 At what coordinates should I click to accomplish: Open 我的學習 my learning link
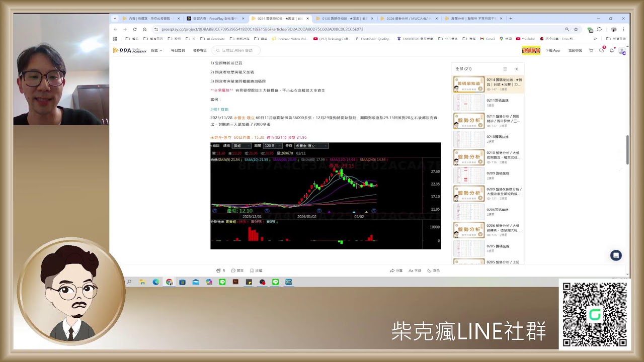pyautogui.click(x=575, y=50)
